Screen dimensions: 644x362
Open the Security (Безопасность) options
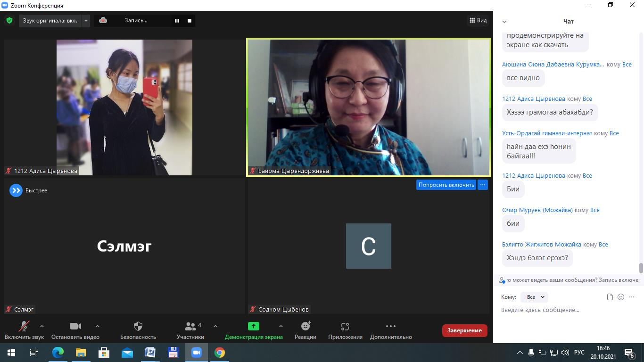pos(138,330)
